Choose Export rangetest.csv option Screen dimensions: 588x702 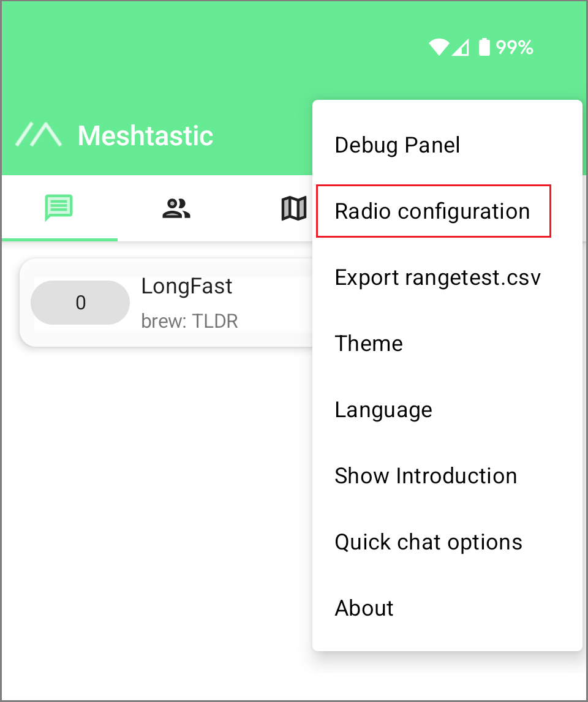tap(438, 277)
